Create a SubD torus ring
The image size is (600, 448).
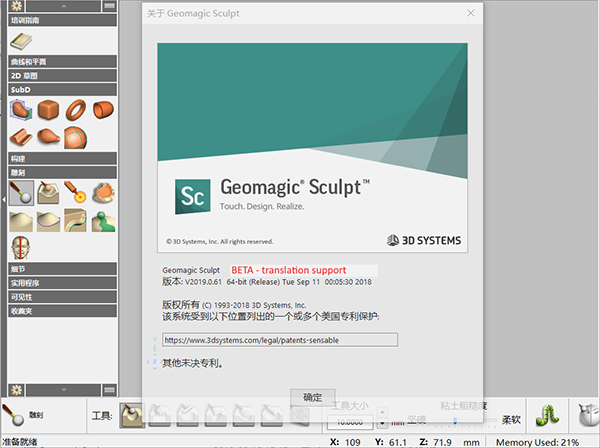pos(76,110)
